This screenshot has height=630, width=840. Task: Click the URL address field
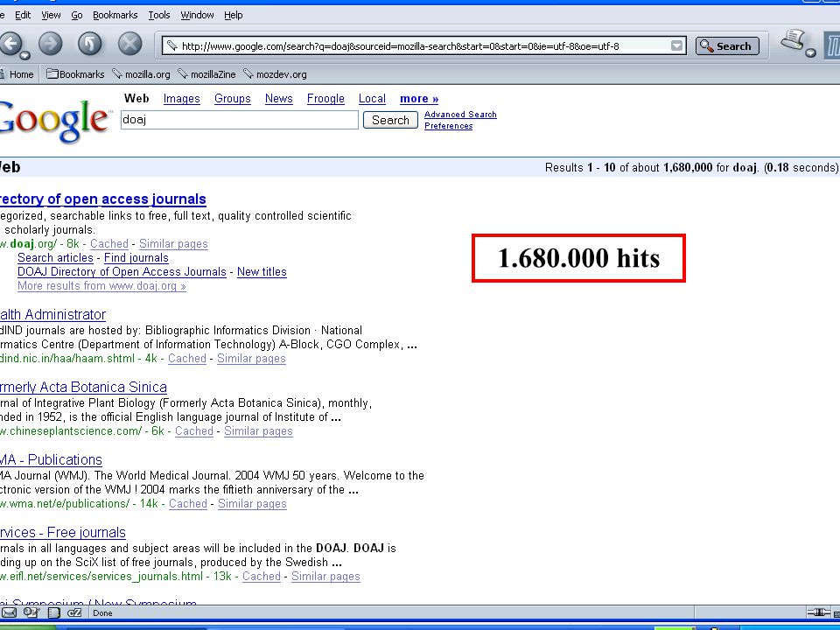[x=423, y=46]
